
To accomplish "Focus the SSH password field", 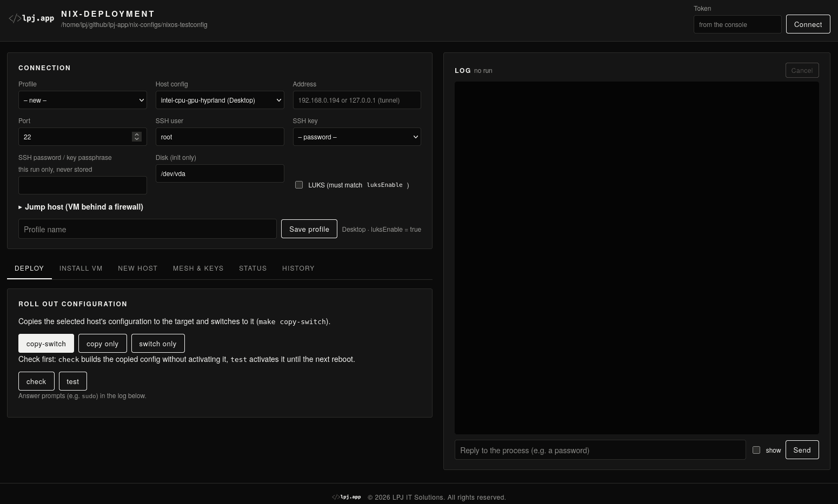I will tap(83, 185).
